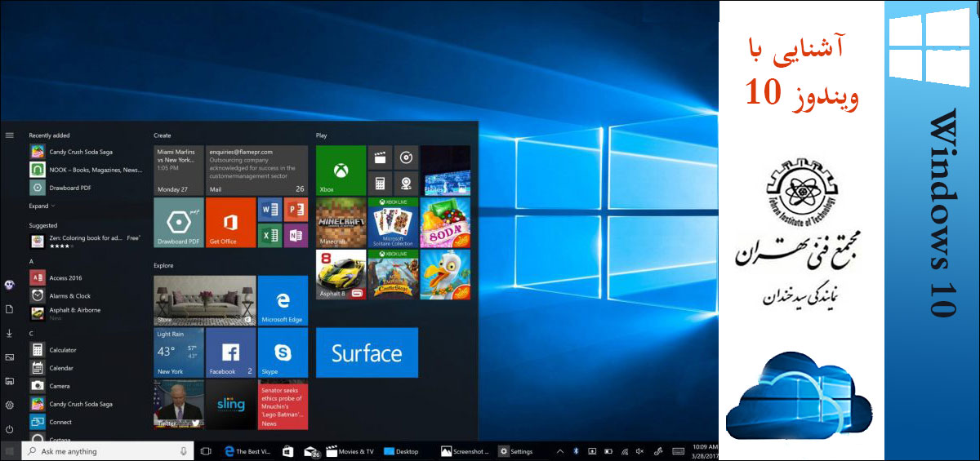
Task: Open Pictures from Start sidebar
Action: (x=10, y=357)
